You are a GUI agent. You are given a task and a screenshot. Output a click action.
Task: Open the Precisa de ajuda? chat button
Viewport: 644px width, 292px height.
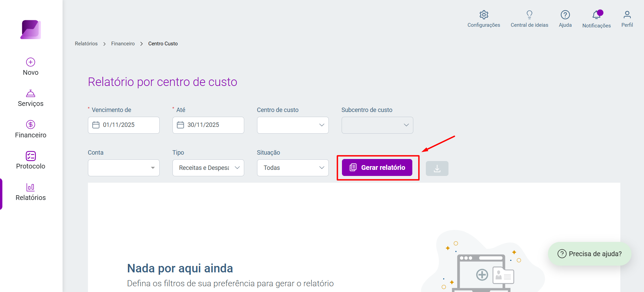[590, 254]
